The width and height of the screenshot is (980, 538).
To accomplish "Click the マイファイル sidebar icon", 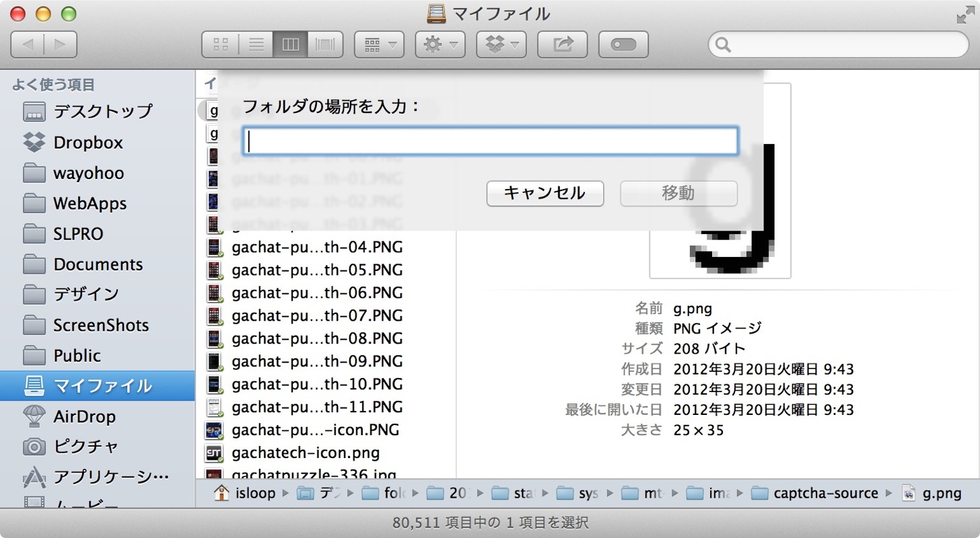I will point(34,386).
